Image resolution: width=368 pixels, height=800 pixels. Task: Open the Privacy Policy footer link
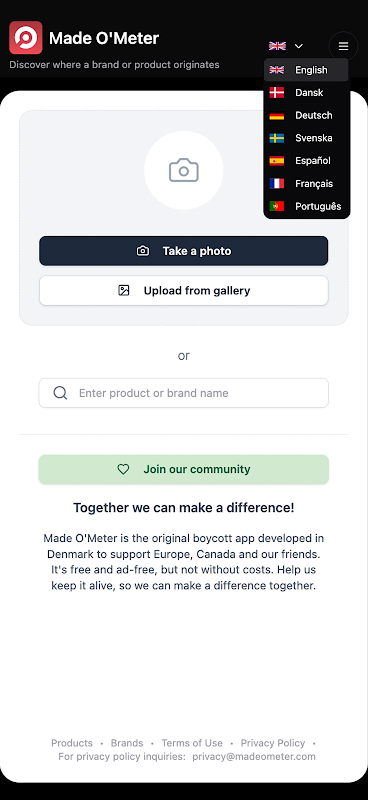point(273,743)
